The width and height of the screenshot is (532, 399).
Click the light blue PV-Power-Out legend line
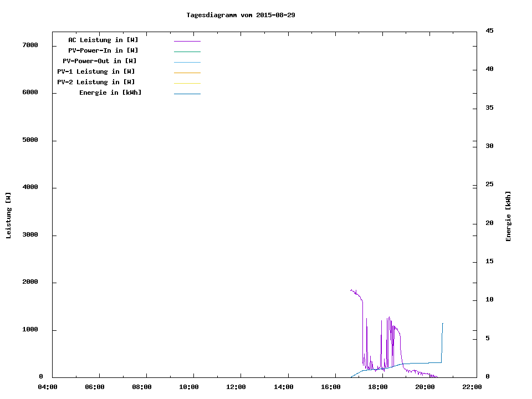(x=187, y=62)
